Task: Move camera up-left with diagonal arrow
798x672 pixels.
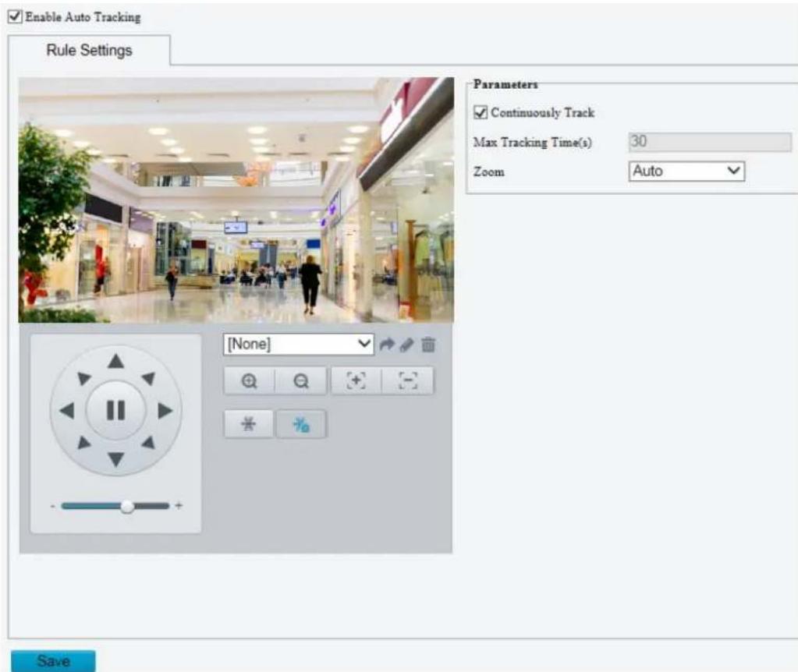Action: 83,378
